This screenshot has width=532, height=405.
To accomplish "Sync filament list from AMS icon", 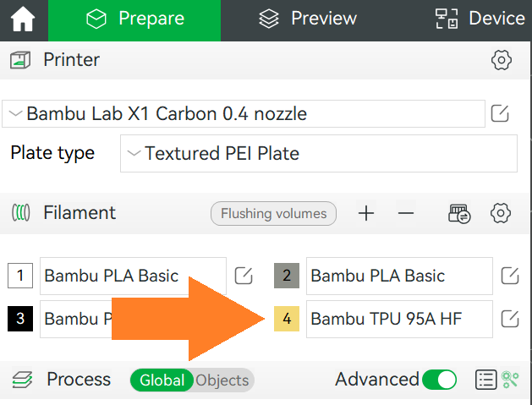I will point(459,213).
